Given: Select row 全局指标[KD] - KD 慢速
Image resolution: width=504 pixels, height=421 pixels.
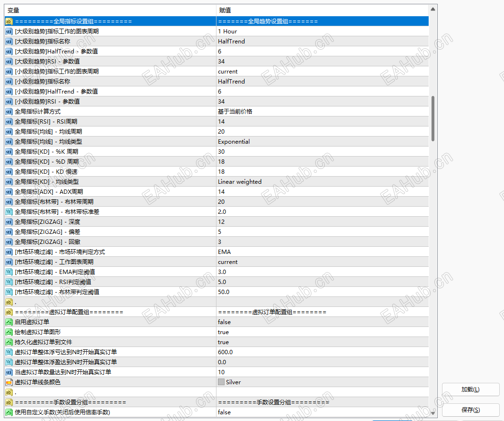Looking at the screenshot, I should tap(216, 172).
